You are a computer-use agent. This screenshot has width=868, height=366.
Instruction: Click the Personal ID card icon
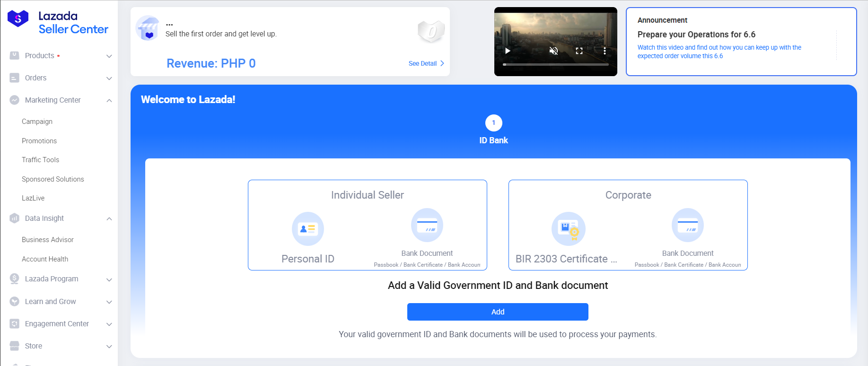[x=308, y=229]
